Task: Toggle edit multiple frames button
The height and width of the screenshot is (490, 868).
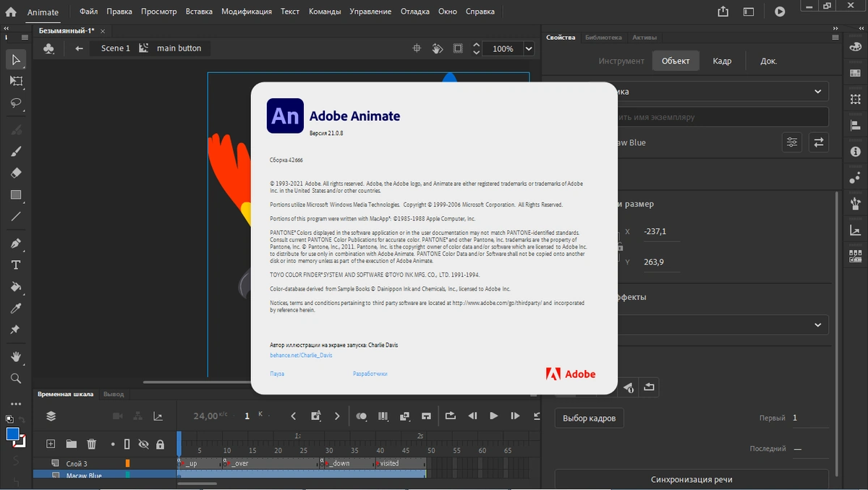Action: [x=383, y=416]
